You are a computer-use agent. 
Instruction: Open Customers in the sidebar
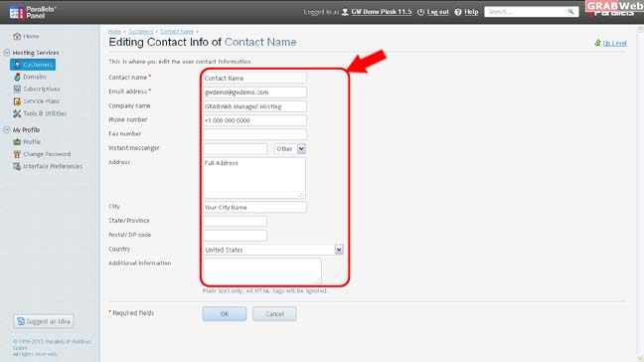33,65
